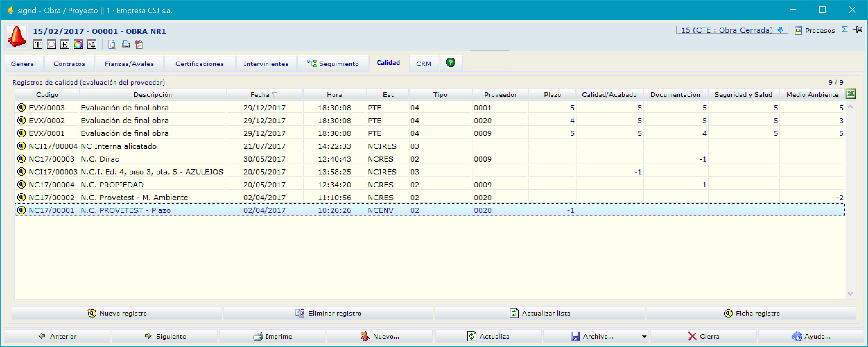Screen dimensions: 868x347
Task: Select the Calidad tab
Action: (388, 63)
